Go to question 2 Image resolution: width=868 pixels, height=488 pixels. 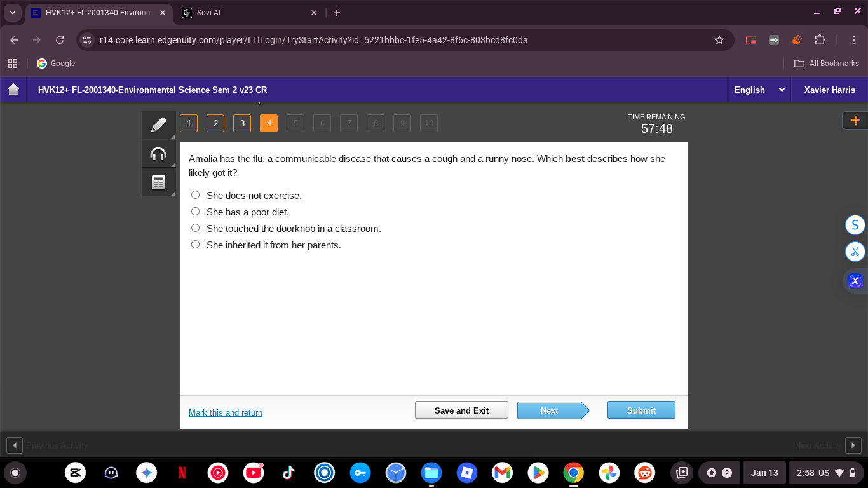point(215,123)
